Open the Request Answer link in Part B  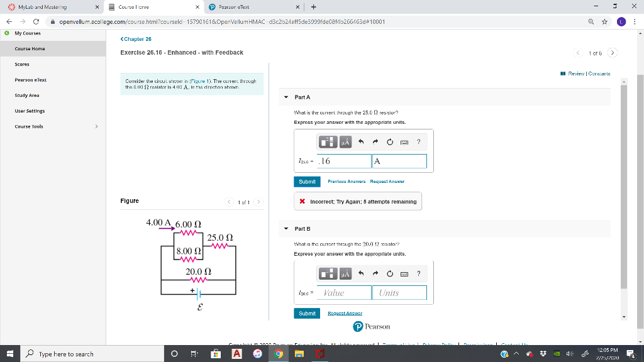tap(345, 313)
